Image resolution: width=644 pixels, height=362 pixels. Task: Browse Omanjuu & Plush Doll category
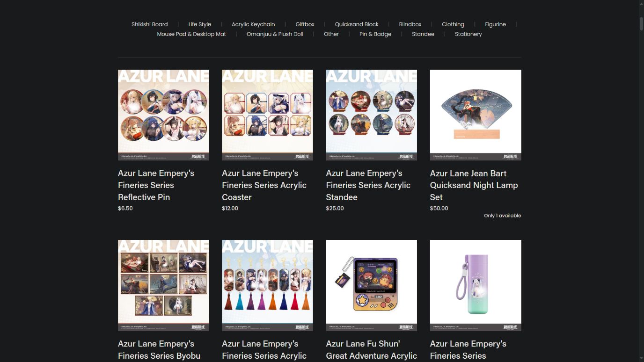pyautogui.click(x=275, y=34)
